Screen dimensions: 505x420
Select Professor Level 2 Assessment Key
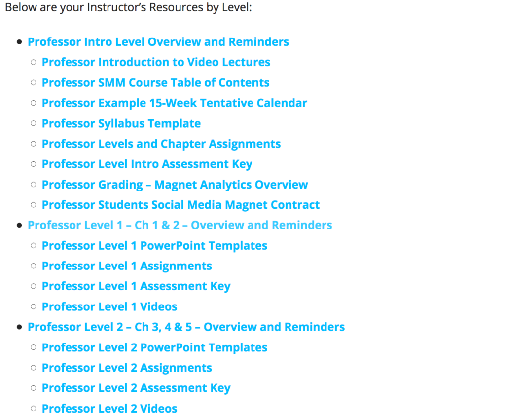[136, 388]
